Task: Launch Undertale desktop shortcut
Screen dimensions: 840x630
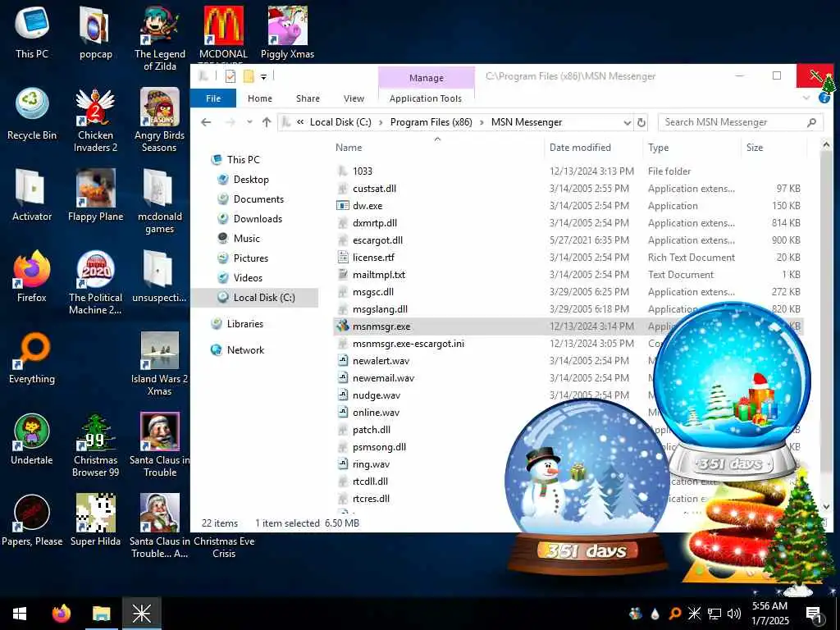Action: [32, 440]
